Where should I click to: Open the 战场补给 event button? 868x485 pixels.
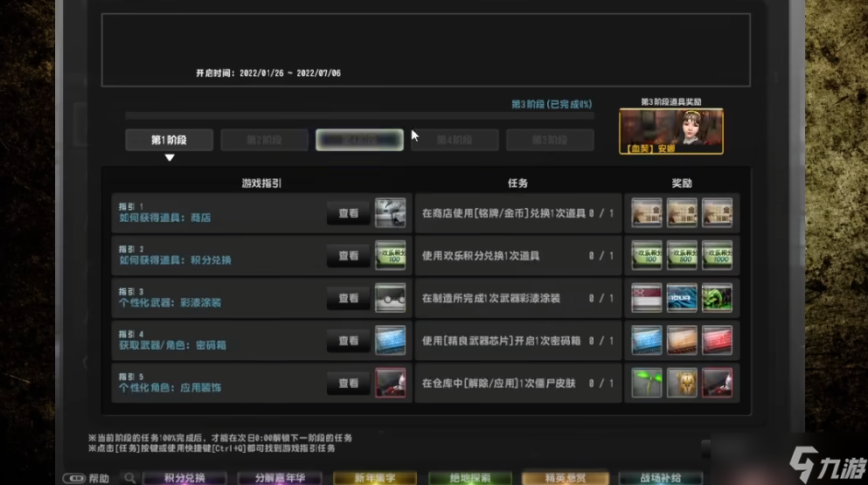pos(661,478)
